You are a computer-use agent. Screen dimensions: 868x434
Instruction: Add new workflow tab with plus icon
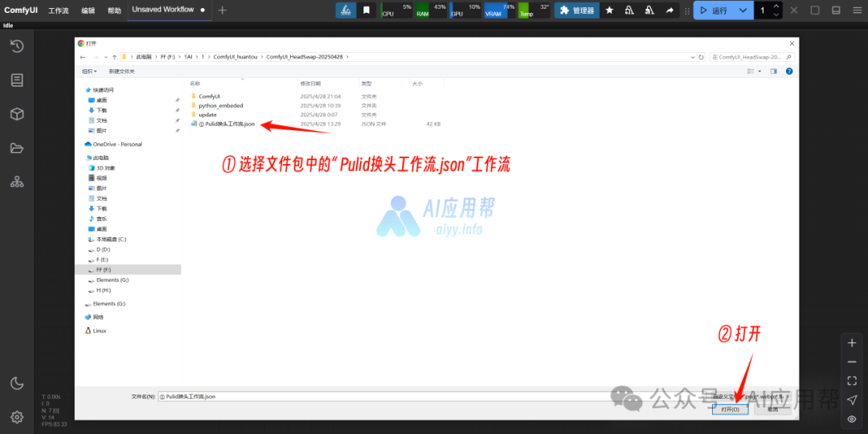[x=222, y=10]
